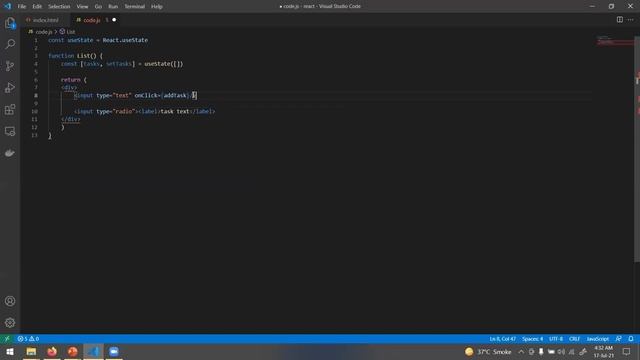Open the Source Control view

tap(10, 66)
